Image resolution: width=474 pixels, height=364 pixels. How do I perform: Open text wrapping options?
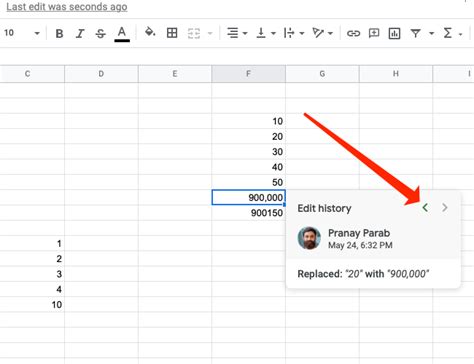click(x=293, y=33)
